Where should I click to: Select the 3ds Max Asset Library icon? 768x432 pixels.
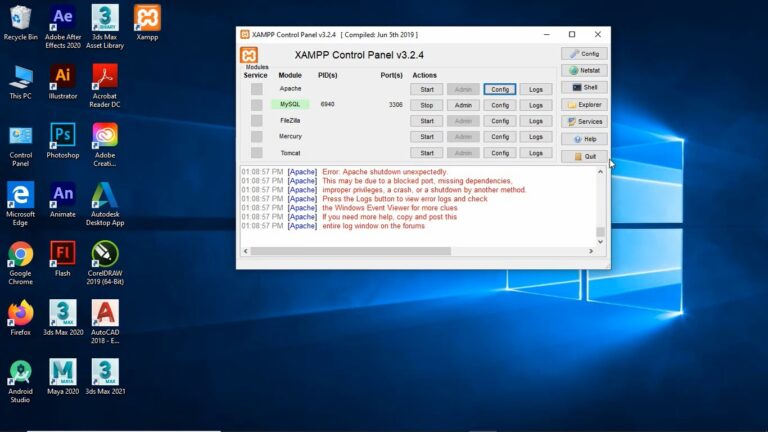(x=105, y=27)
